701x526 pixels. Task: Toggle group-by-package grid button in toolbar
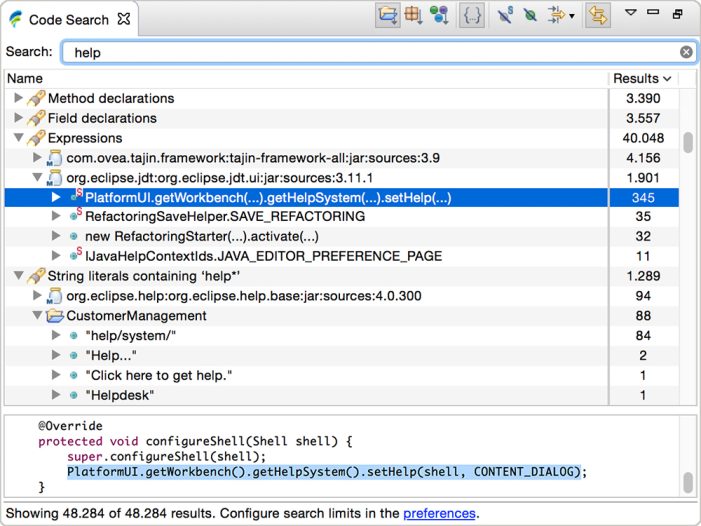pos(413,16)
